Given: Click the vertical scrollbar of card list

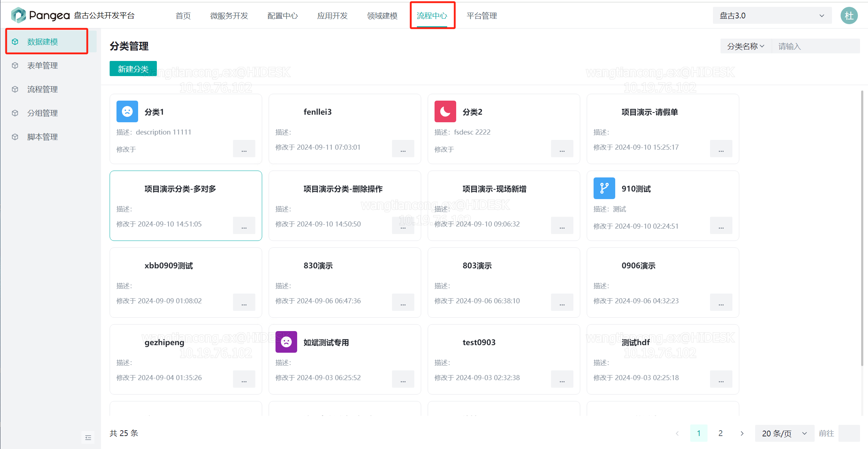Looking at the screenshot, I should tap(862, 228).
